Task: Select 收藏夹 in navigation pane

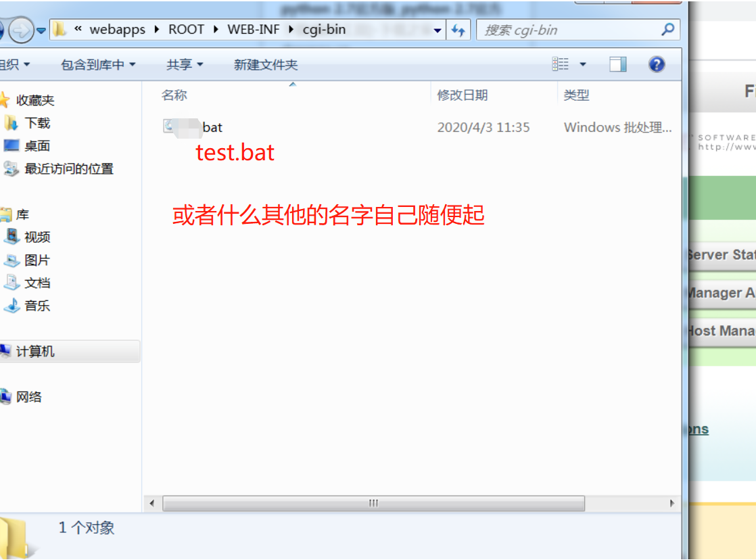Action: (35, 100)
